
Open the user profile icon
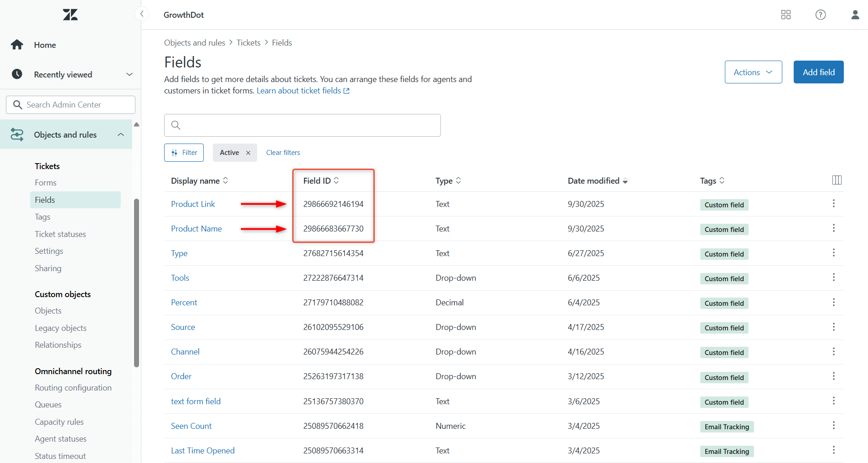pos(855,15)
